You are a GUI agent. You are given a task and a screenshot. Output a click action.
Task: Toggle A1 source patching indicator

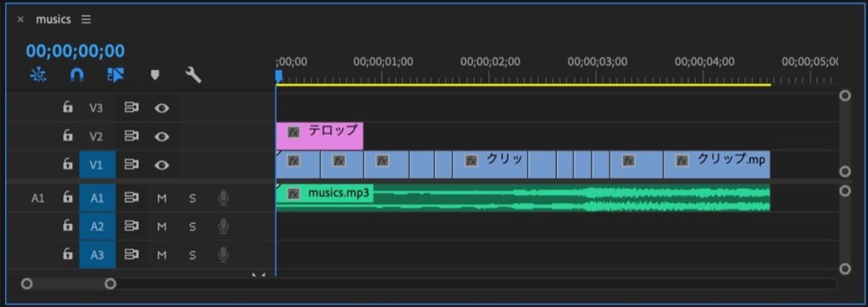[x=37, y=198]
